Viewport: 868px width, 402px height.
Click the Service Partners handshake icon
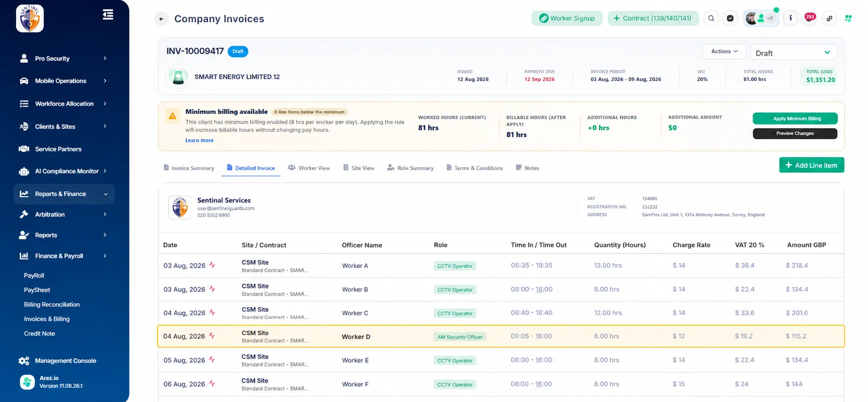pos(24,149)
